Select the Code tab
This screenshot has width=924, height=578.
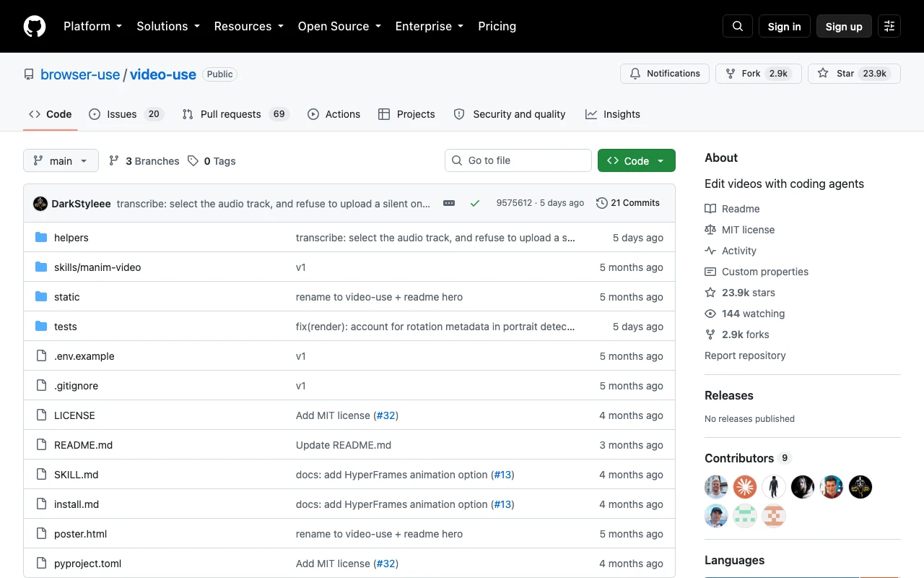[51, 114]
